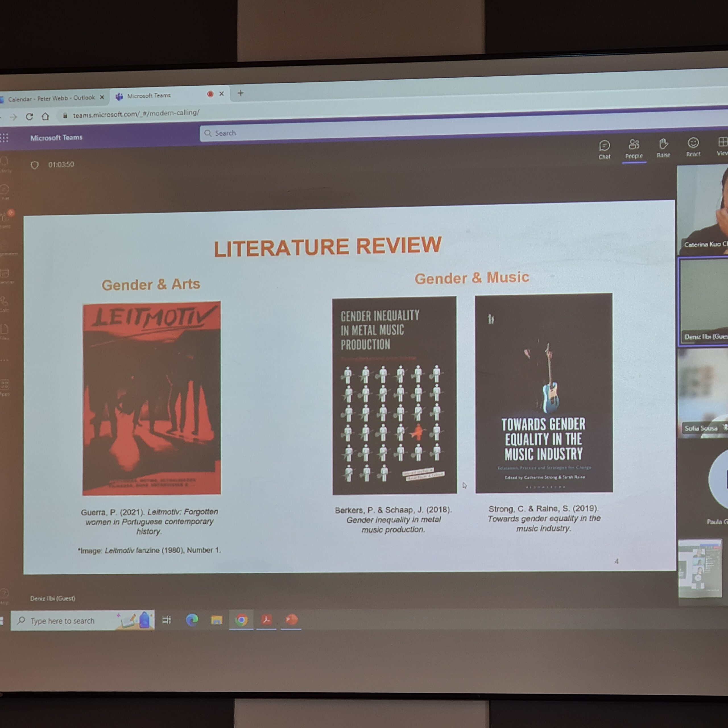This screenshot has height=728, width=728.
Task: Open the People participants panel
Action: 634,148
